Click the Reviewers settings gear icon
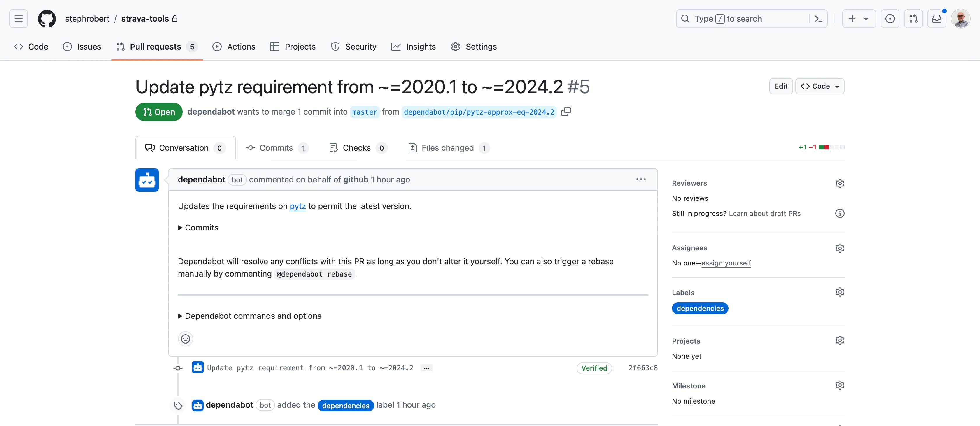The width and height of the screenshot is (980, 426). [840, 184]
